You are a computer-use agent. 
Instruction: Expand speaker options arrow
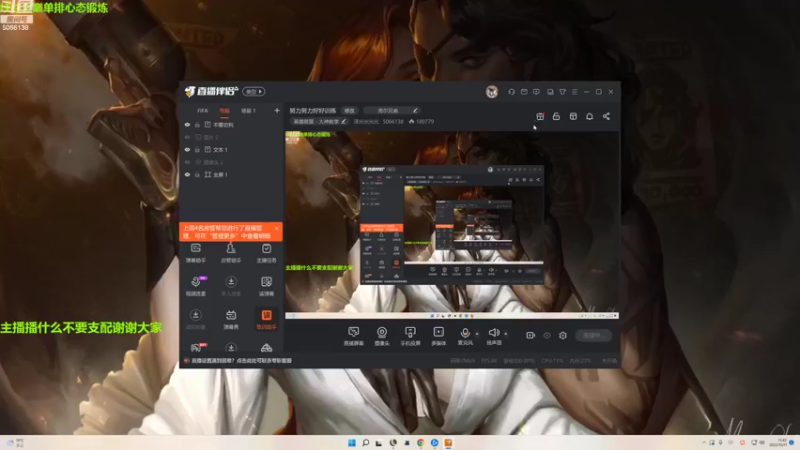point(506,334)
